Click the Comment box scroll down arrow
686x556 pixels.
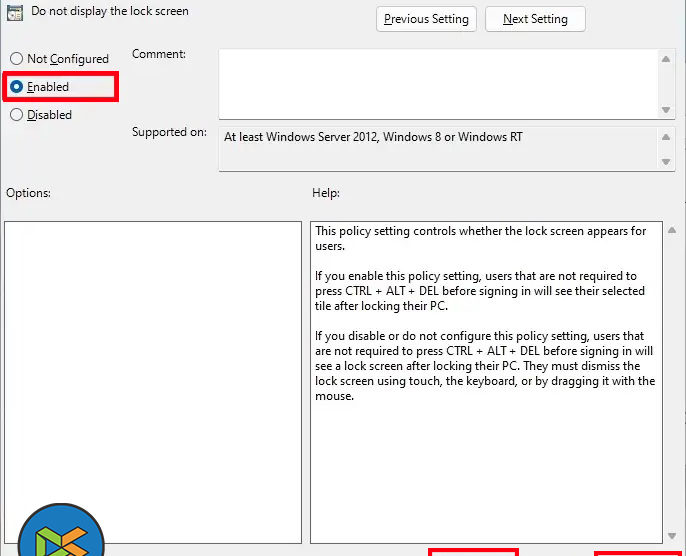(x=666, y=110)
